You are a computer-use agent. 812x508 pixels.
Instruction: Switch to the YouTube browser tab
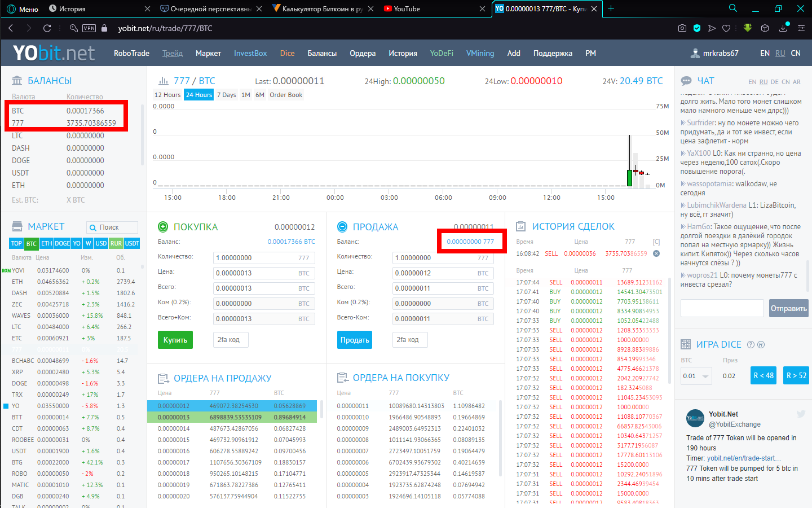pos(434,8)
